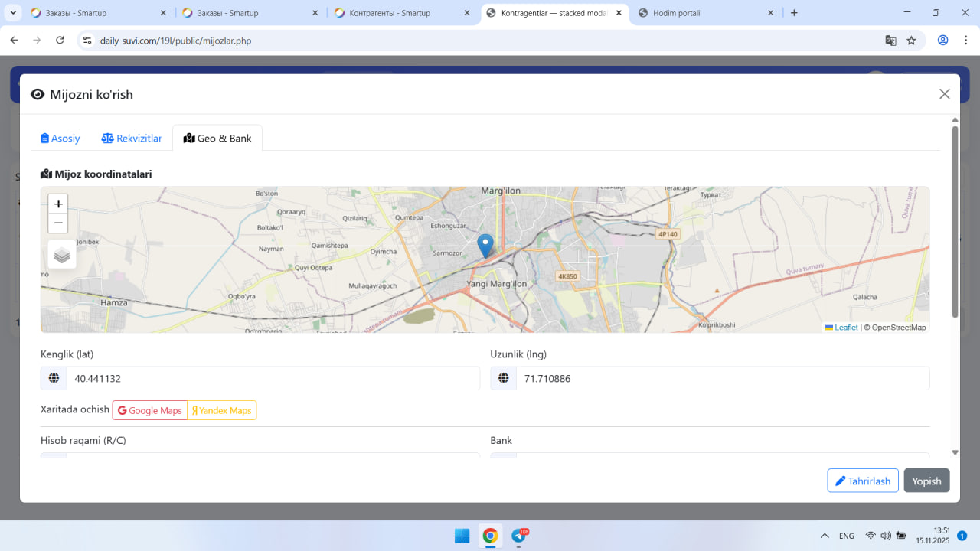
Task: Open Chrome's three-dot menu
Action: [965, 41]
